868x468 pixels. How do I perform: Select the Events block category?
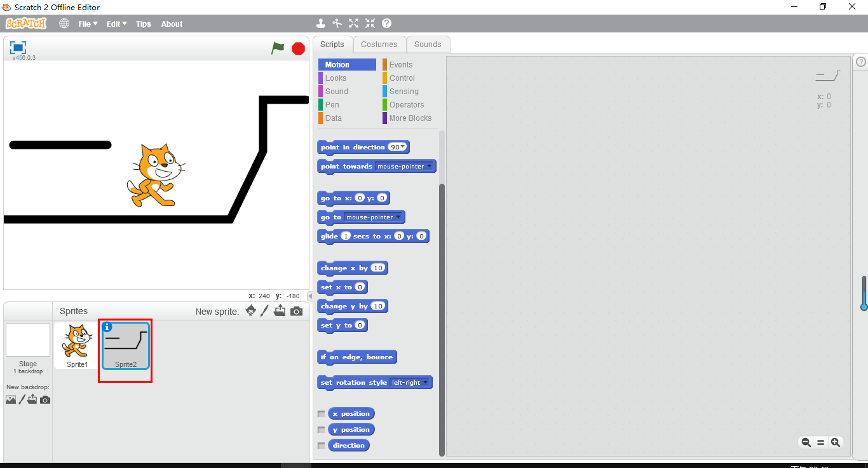[x=410, y=65]
